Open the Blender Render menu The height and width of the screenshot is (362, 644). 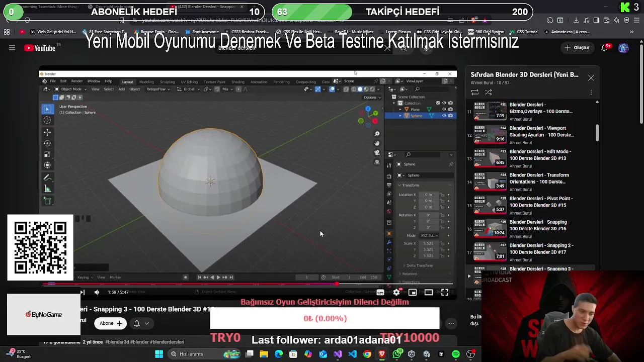click(x=77, y=81)
